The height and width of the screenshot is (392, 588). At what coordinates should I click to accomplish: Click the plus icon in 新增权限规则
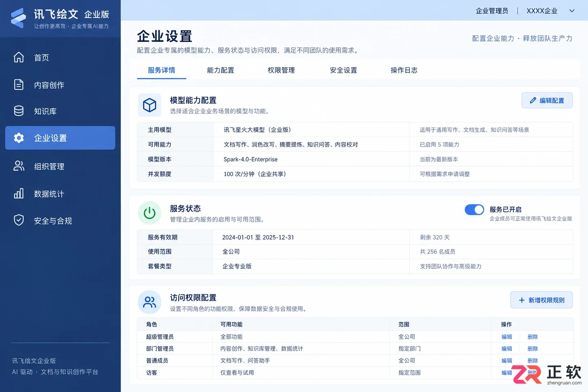[521, 300]
